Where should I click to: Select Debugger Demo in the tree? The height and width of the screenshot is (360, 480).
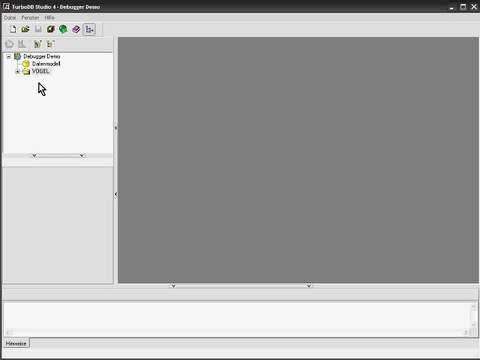(x=42, y=56)
